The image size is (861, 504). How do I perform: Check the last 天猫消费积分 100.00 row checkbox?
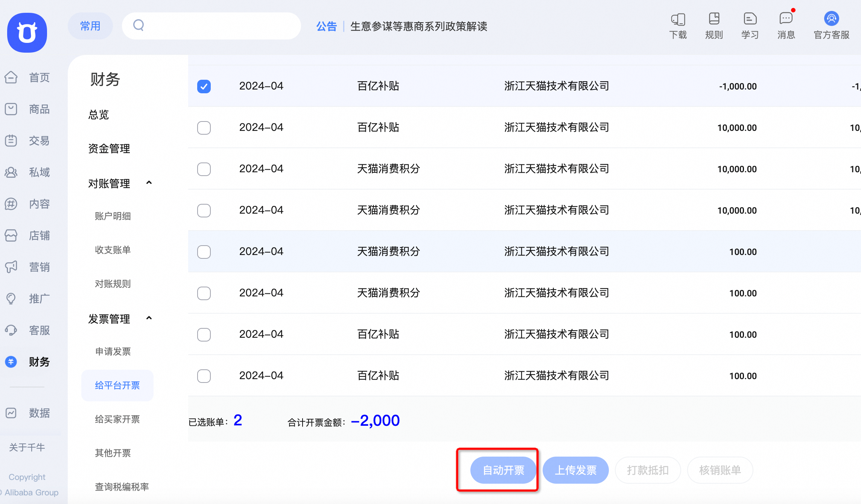coord(204,293)
